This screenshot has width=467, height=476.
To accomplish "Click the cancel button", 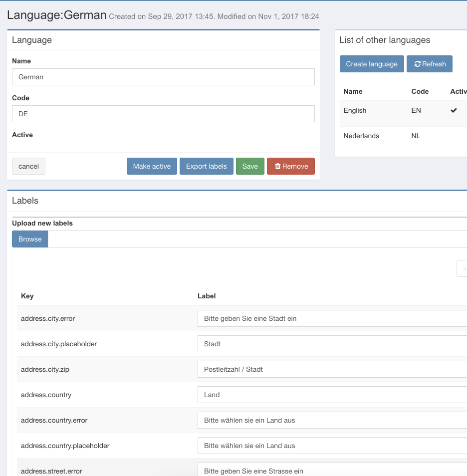I will click(x=28, y=166).
